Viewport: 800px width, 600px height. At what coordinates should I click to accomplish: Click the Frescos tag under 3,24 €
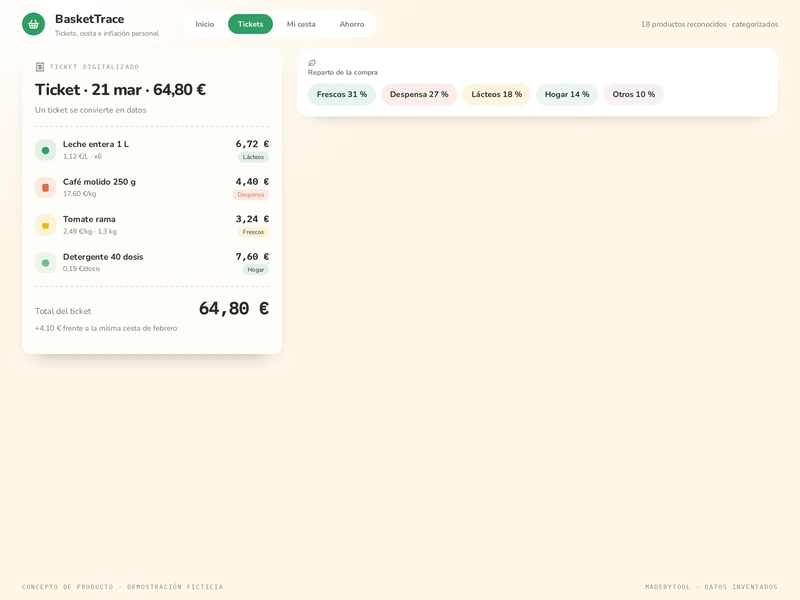pyautogui.click(x=253, y=232)
